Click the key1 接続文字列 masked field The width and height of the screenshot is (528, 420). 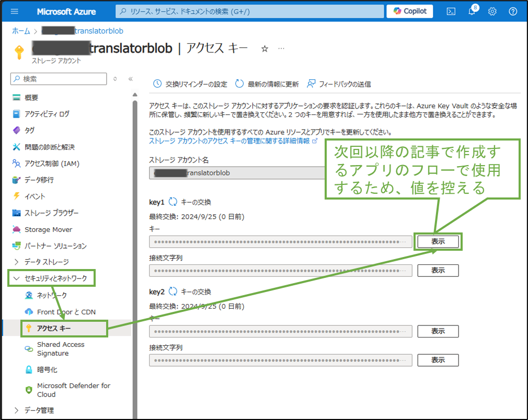tap(281, 271)
